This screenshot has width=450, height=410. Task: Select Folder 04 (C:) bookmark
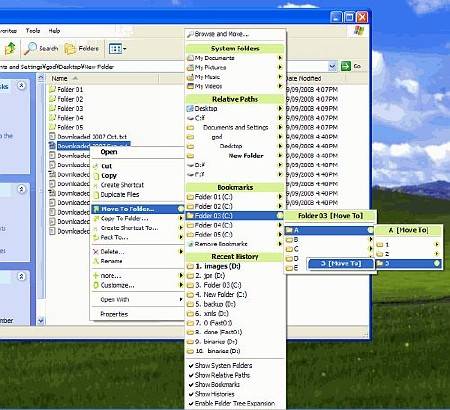235,225
